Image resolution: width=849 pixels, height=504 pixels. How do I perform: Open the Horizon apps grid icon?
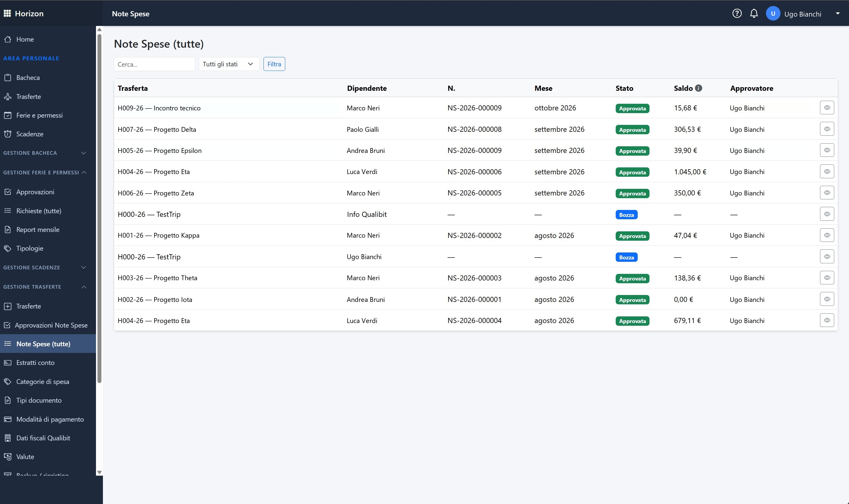coord(7,14)
